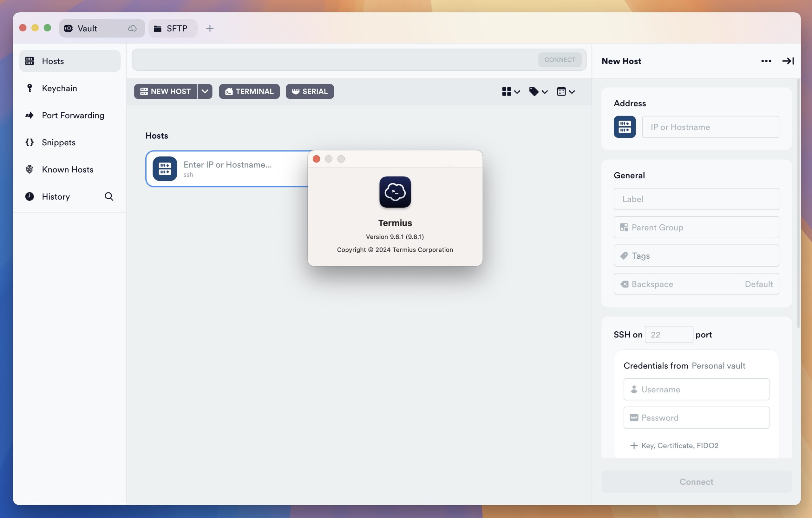Open the Snippets section

click(69, 143)
